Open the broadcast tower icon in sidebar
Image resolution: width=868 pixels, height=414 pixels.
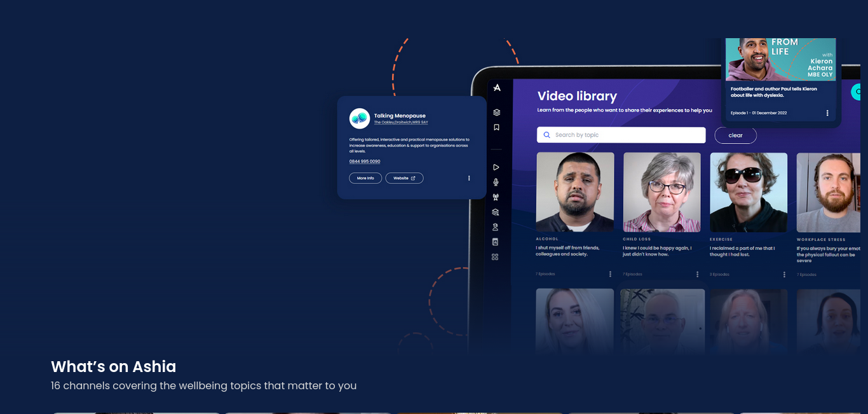pyautogui.click(x=496, y=197)
